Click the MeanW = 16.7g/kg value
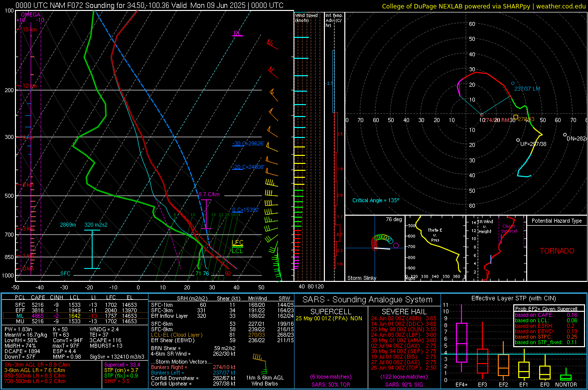The width and height of the screenshot is (588, 390). coord(26,335)
